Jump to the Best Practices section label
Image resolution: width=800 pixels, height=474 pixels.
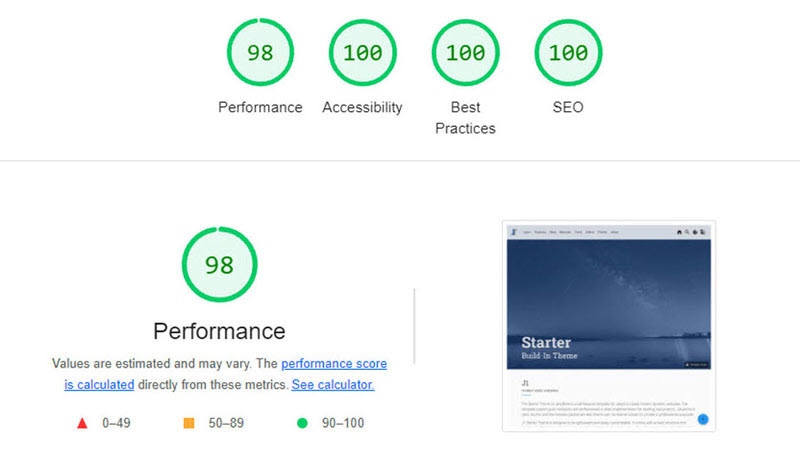point(465,117)
